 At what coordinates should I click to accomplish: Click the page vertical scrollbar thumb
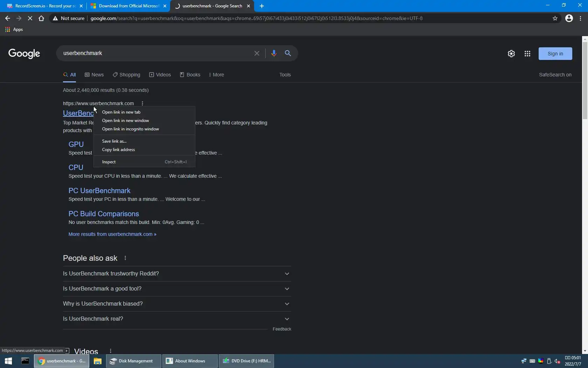pyautogui.click(x=585, y=81)
